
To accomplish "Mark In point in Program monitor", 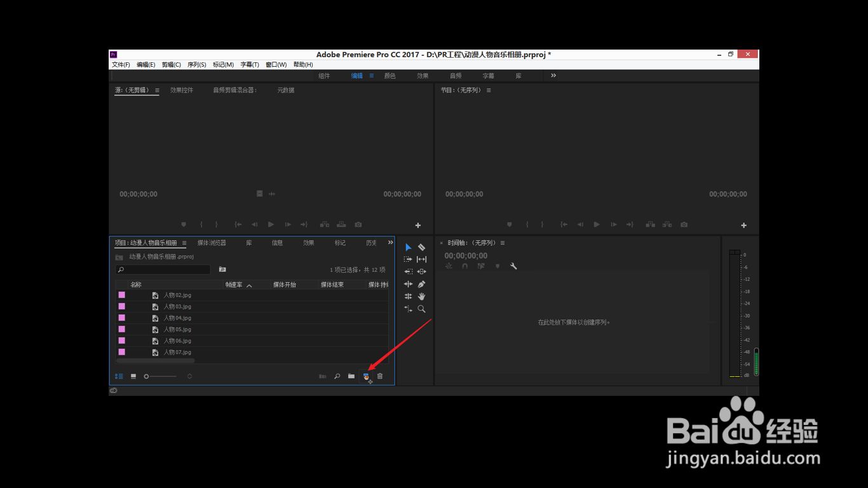I will coord(527,224).
